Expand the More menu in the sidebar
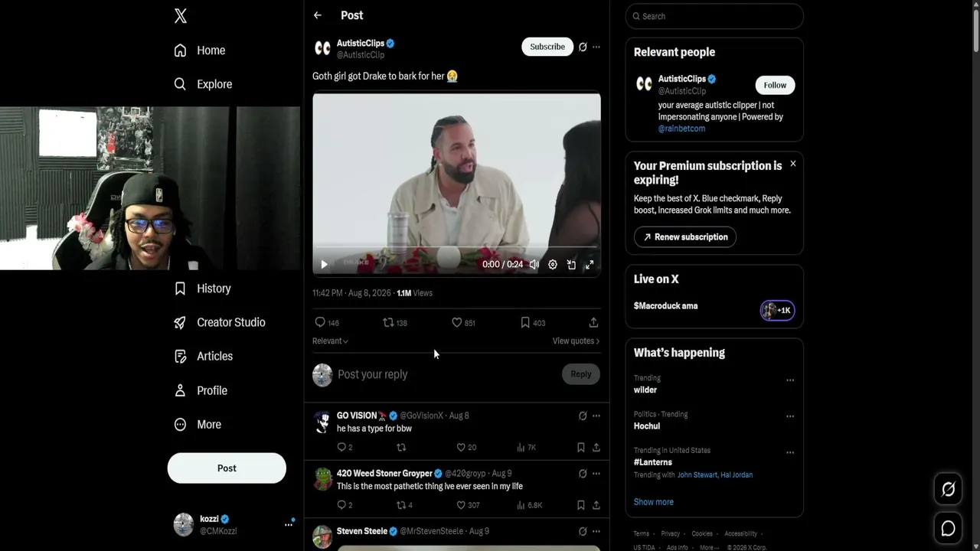 (x=198, y=424)
